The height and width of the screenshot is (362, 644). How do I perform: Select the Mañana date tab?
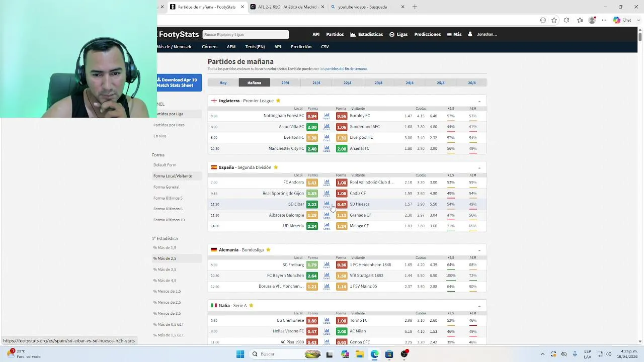pos(254,82)
